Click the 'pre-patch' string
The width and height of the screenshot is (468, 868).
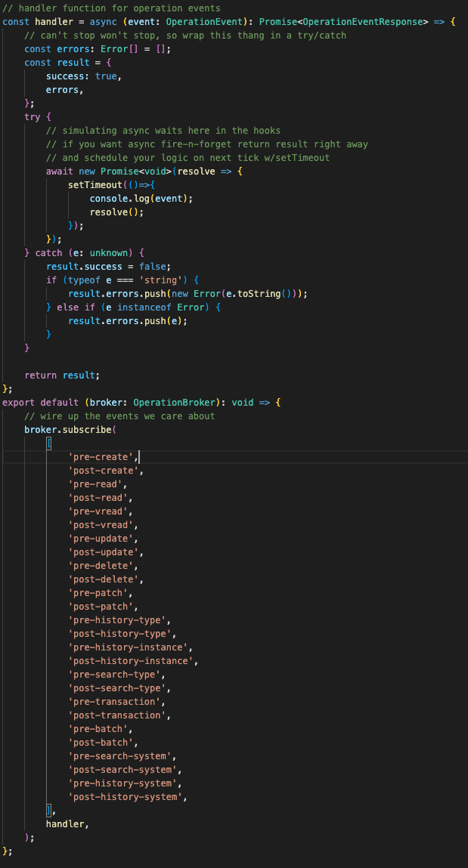pyautogui.click(x=98, y=593)
